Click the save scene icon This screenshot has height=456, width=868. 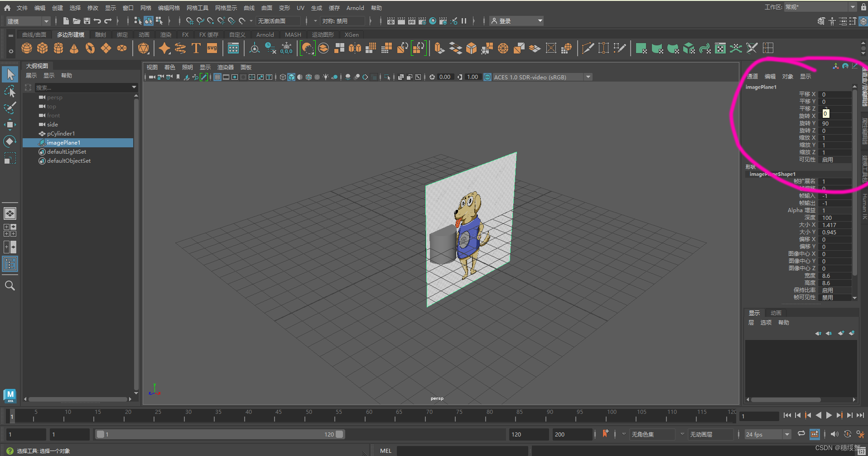87,21
